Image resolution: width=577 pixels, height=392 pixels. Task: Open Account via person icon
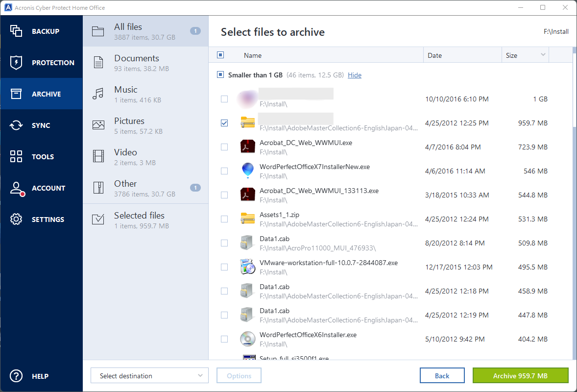[x=16, y=188]
